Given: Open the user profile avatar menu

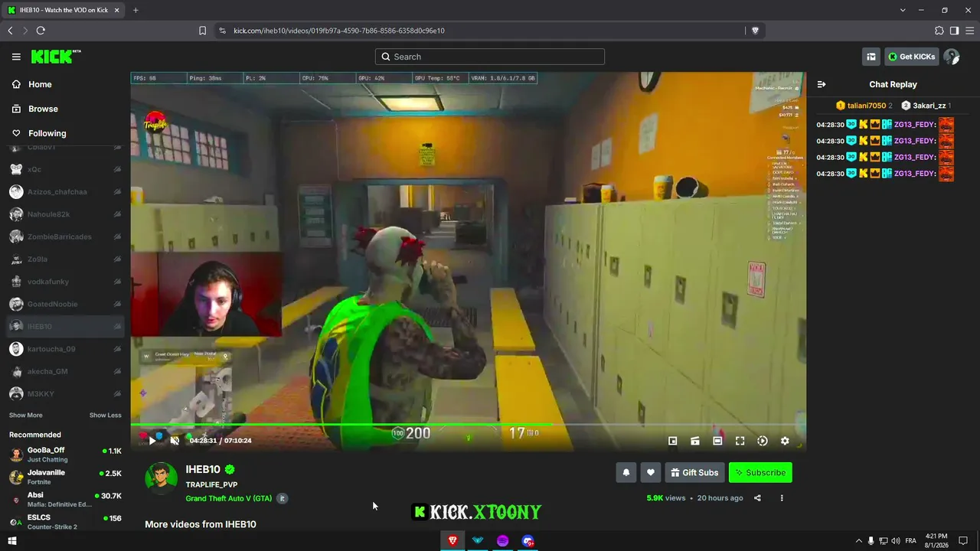Looking at the screenshot, I should click(x=952, y=57).
